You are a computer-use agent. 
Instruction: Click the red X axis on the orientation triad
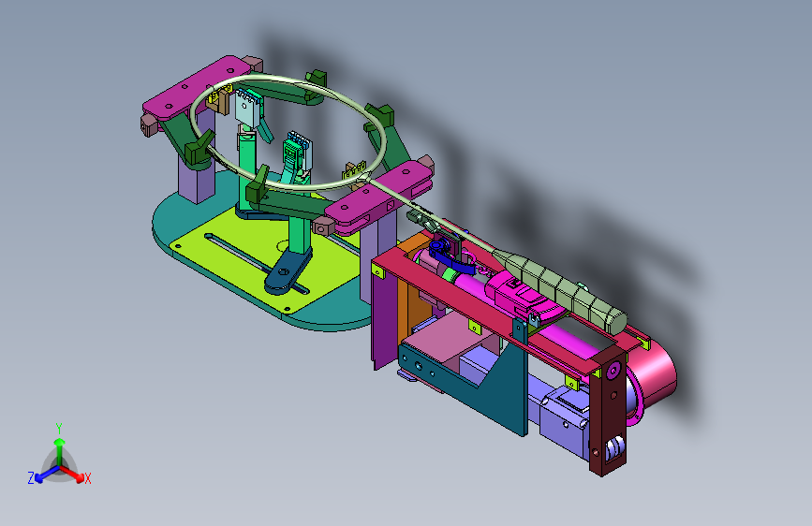click(x=77, y=475)
